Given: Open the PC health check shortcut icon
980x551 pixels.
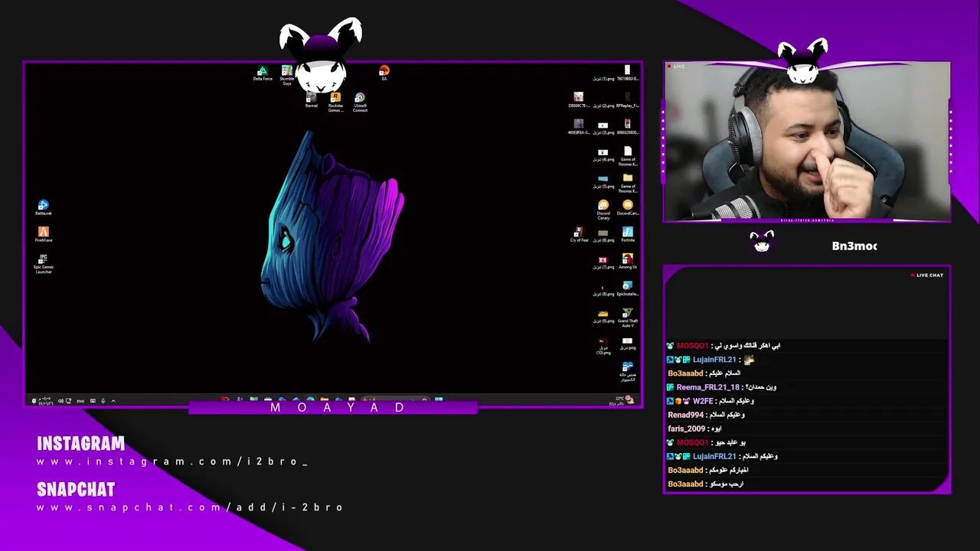Looking at the screenshot, I should (x=628, y=371).
